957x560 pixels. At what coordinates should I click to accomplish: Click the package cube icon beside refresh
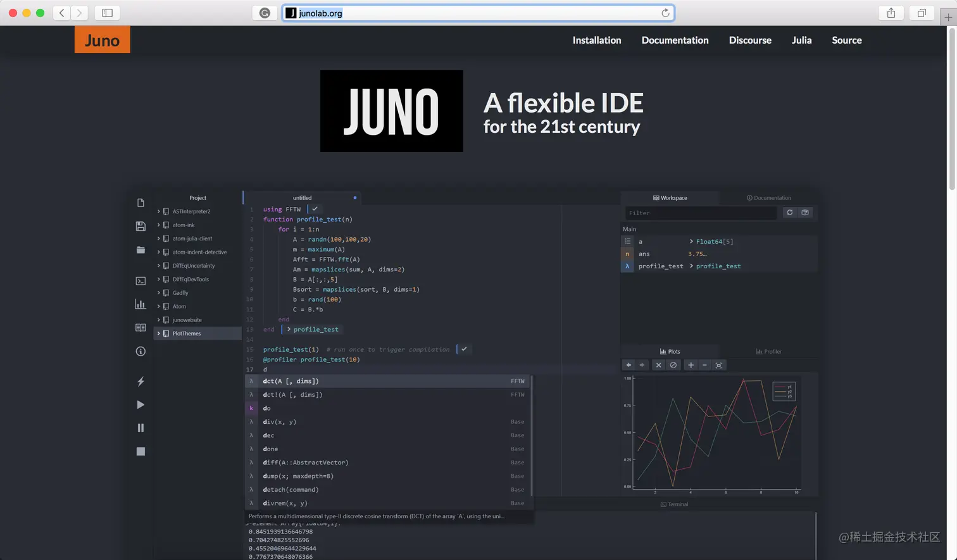click(805, 213)
